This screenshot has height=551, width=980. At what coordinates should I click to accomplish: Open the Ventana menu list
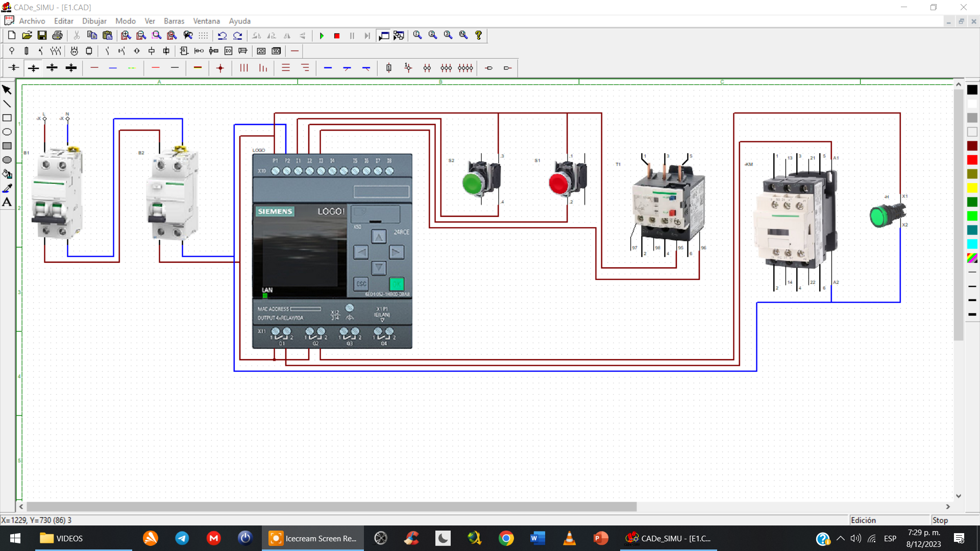coord(206,21)
